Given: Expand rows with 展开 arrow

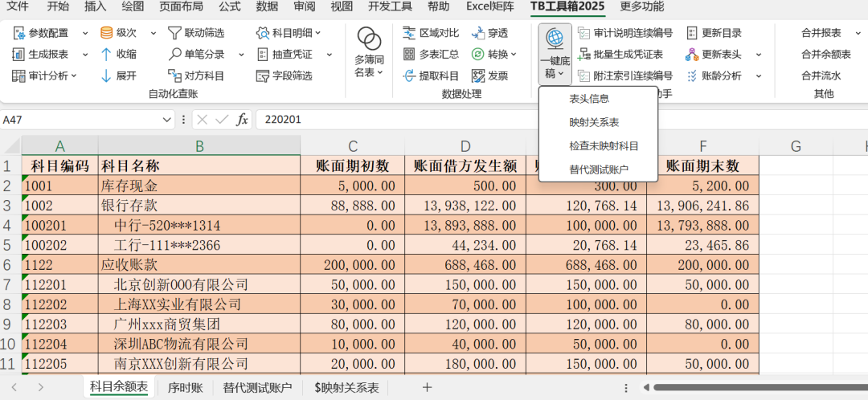Looking at the screenshot, I should [118, 76].
